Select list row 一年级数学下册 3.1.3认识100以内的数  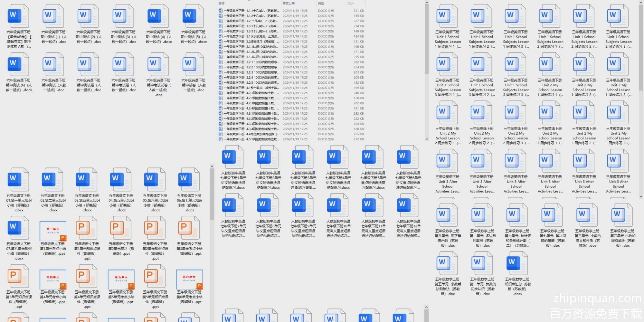click(x=291, y=57)
